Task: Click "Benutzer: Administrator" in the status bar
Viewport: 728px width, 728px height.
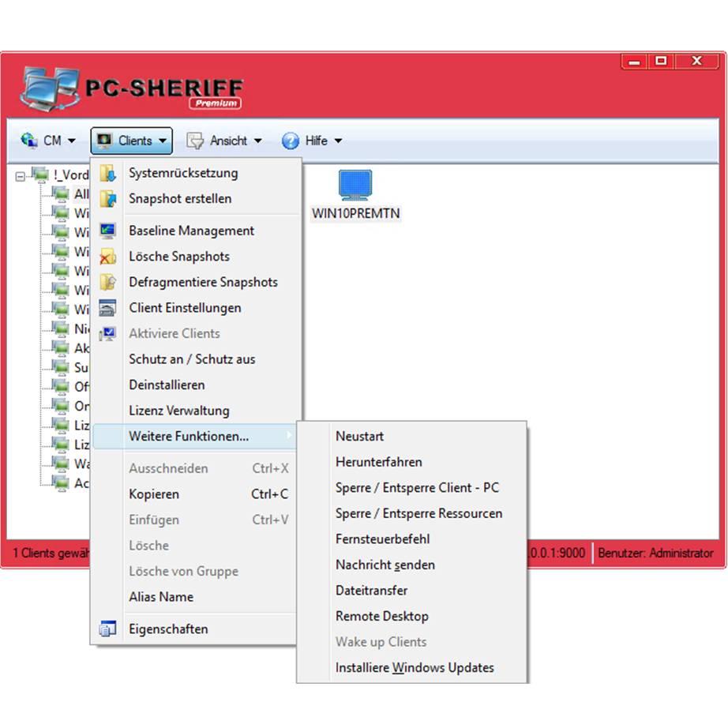Action: click(x=655, y=553)
